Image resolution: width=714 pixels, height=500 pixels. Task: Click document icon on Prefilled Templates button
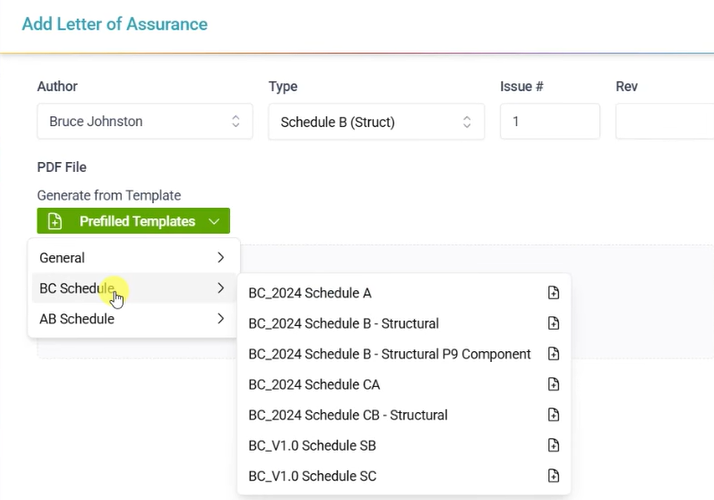pyautogui.click(x=55, y=221)
